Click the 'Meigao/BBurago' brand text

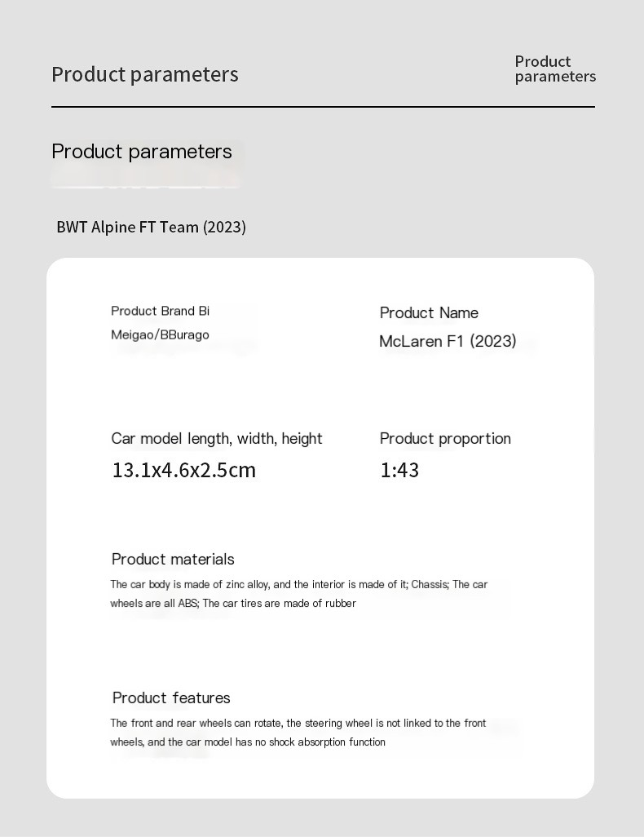(x=160, y=334)
